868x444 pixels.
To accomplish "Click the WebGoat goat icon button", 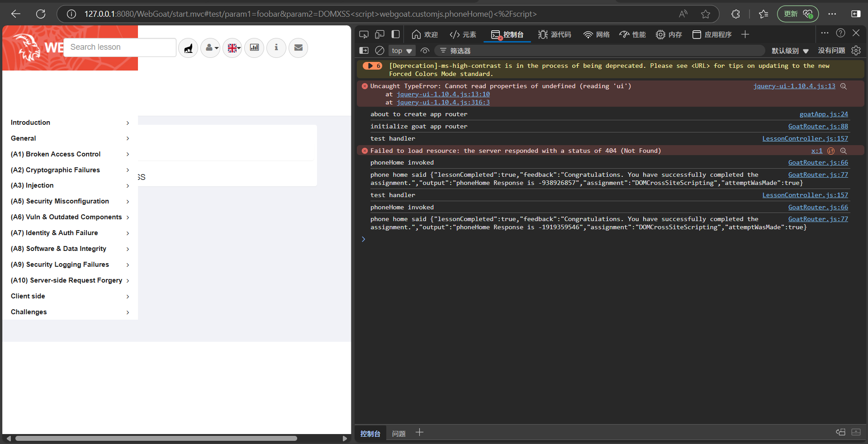I will pos(188,47).
